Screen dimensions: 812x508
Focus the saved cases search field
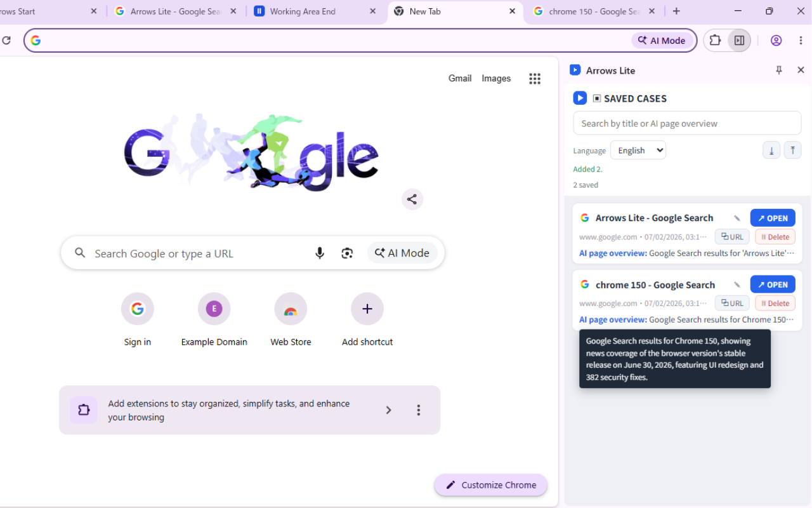(687, 123)
